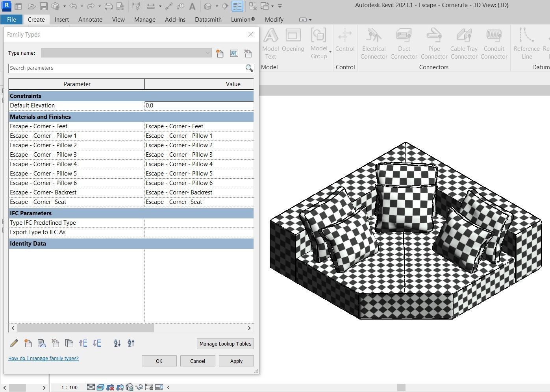
Task: Switch to the View ribbon tab
Action: [118, 20]
